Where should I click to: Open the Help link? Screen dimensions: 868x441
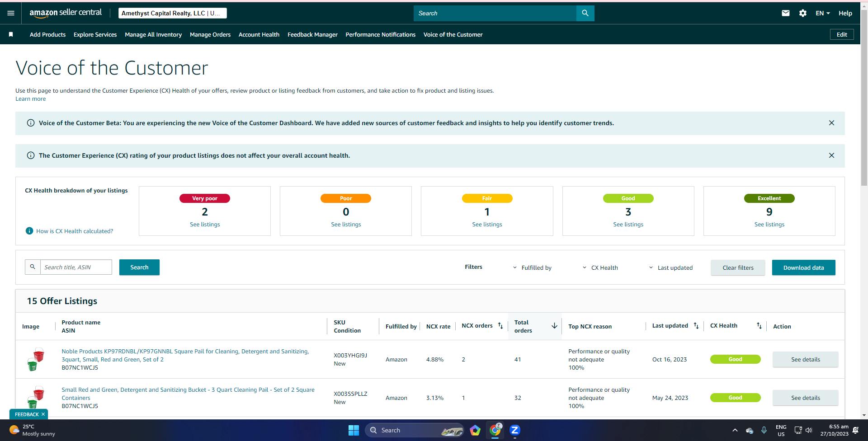tap(845, 13)
